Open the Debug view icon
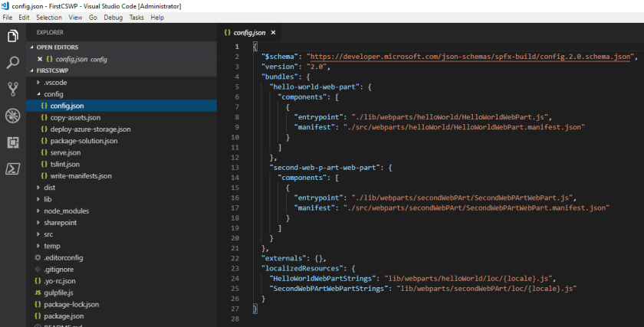644x327 pixels. click(12, 116)
